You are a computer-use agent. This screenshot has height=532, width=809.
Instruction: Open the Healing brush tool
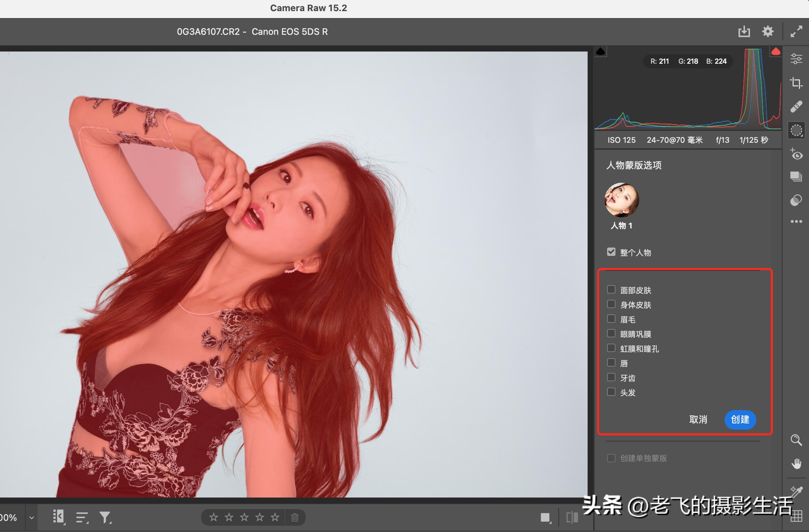pos(796,107)
